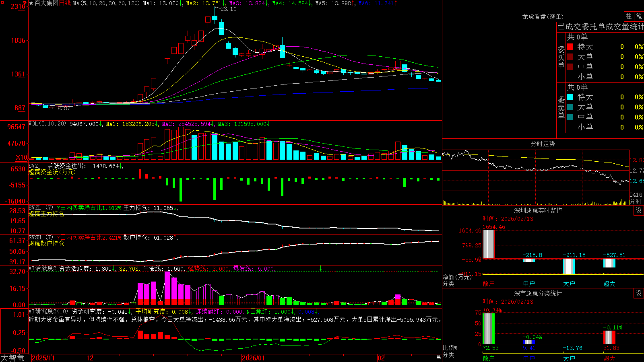This screenshot has width=644, height=362.
Task: Switch to 柱 bar view
Action: [x=629, y=16]
